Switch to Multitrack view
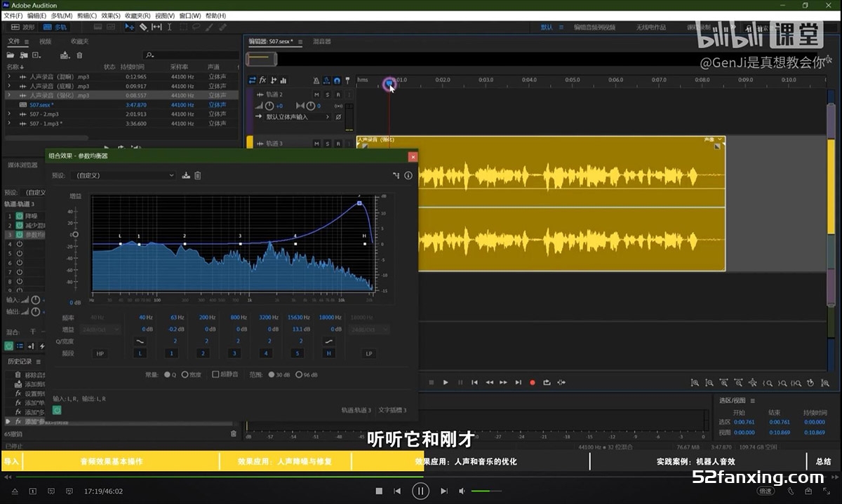This screenshot has width=842, height=504. coord(55,27)
